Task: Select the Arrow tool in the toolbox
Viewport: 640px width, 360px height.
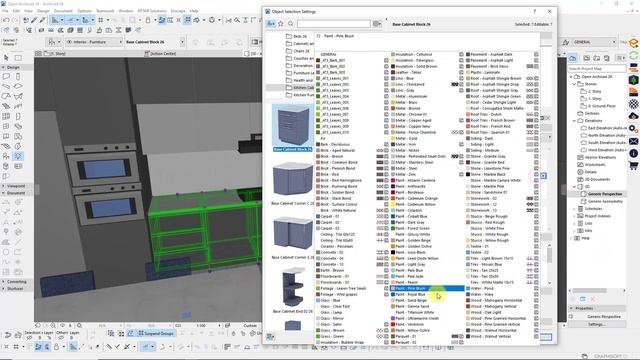Action: (7, 58)
